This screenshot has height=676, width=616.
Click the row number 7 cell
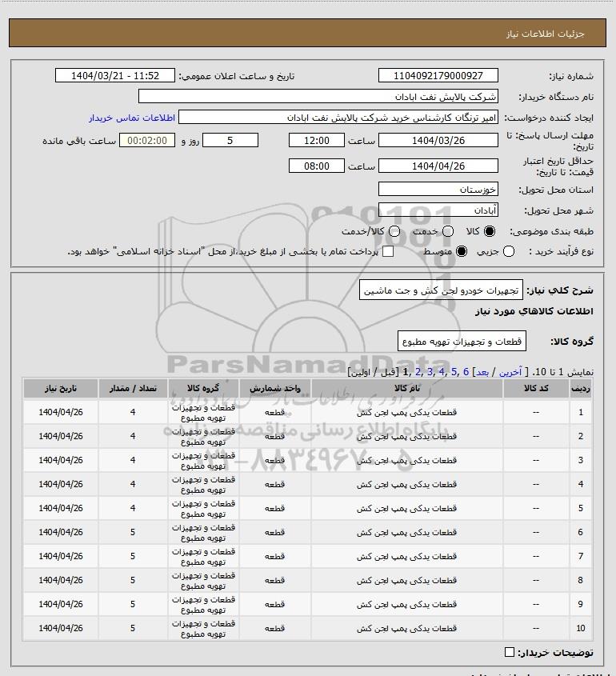click(581, 557)
